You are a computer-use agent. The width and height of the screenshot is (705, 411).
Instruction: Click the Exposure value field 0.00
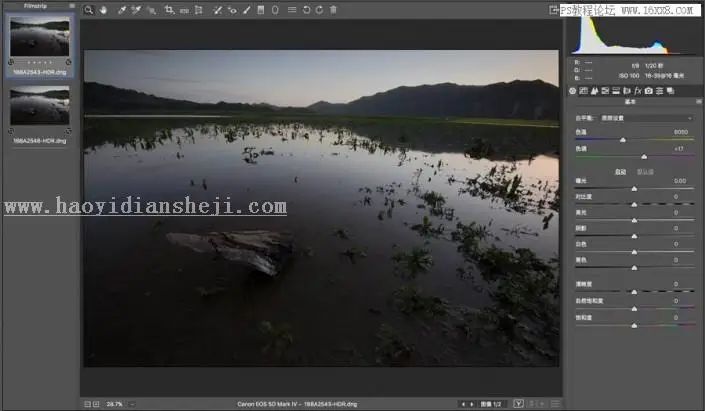click(x=680, y=181)
